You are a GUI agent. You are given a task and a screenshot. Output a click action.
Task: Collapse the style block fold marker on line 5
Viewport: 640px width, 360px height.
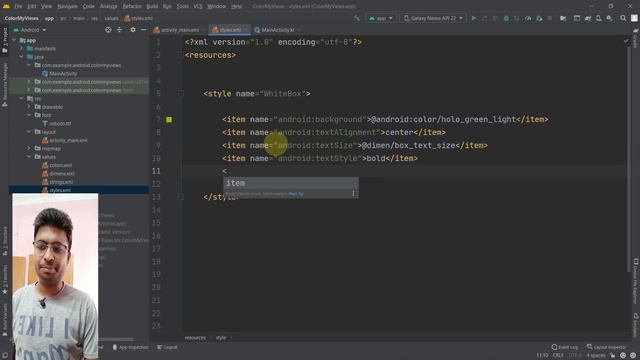(180, 93)
